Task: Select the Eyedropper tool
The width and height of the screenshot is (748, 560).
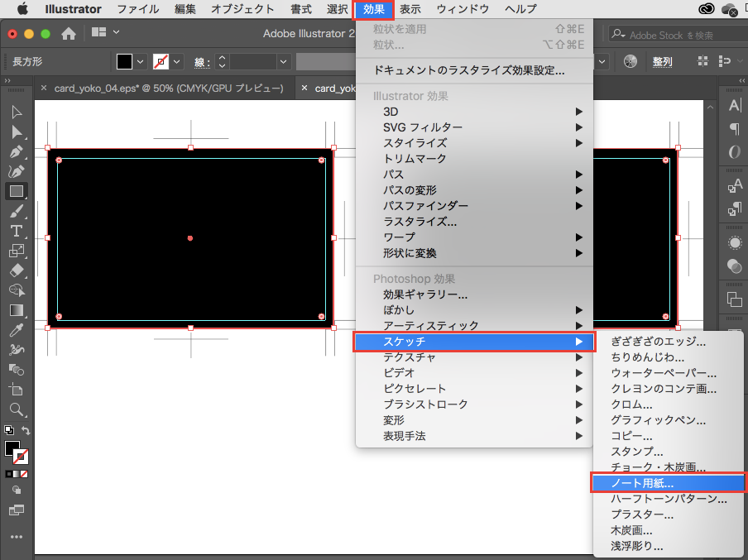Action: point(16,330)
